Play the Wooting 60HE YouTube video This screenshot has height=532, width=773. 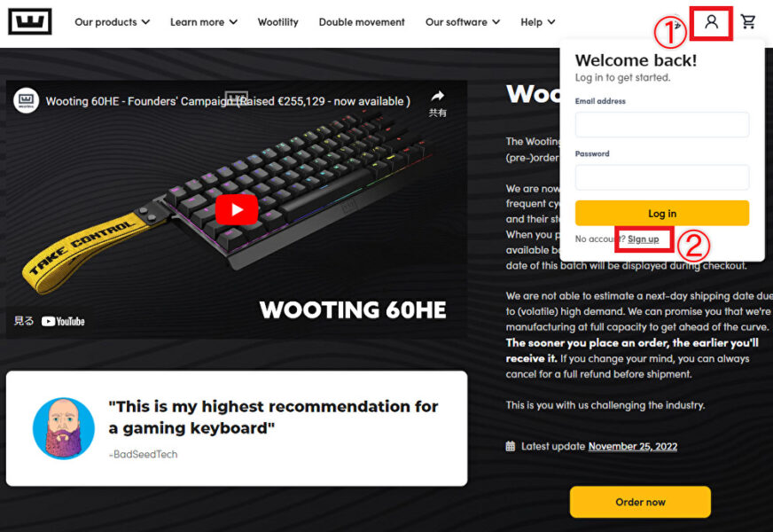[237, 209]
